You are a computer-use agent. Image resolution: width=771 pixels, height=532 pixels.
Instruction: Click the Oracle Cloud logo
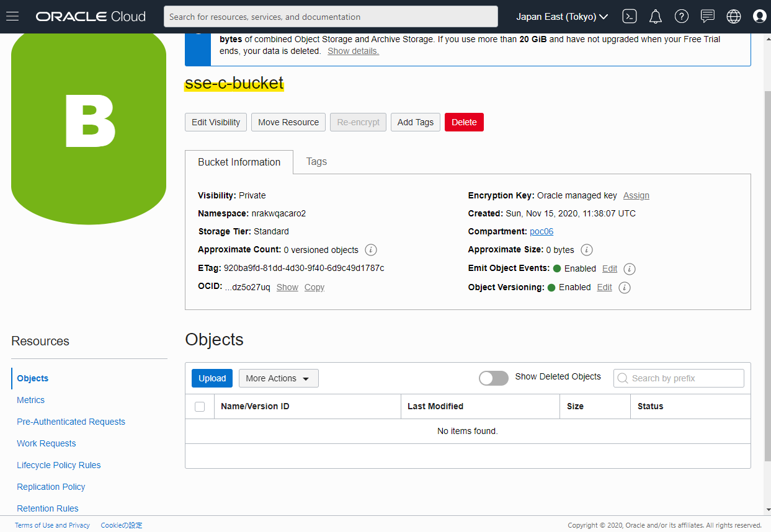point(91,17)
